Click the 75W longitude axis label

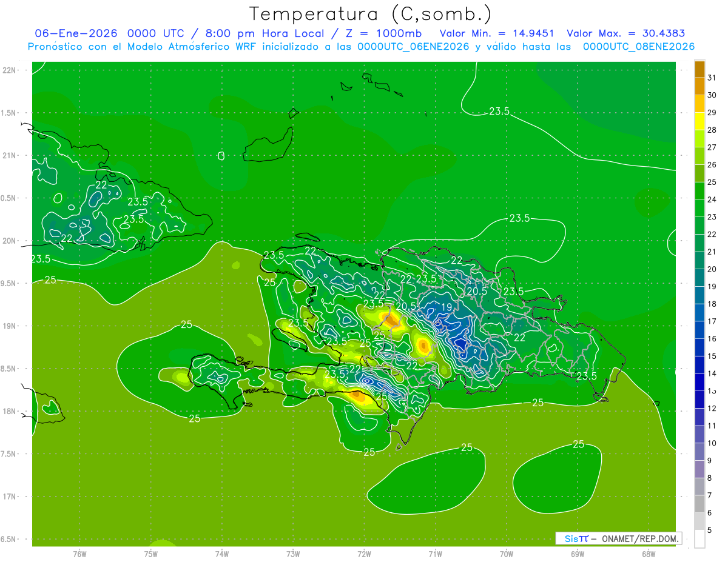(151, 554)
